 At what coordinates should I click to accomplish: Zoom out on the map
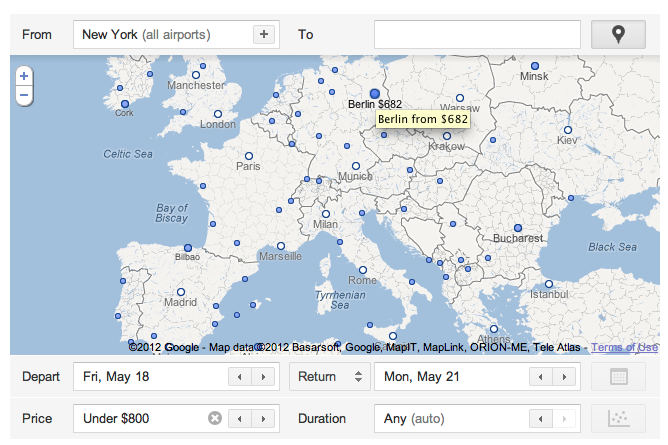pyautogui.click(x=24, y=95)
